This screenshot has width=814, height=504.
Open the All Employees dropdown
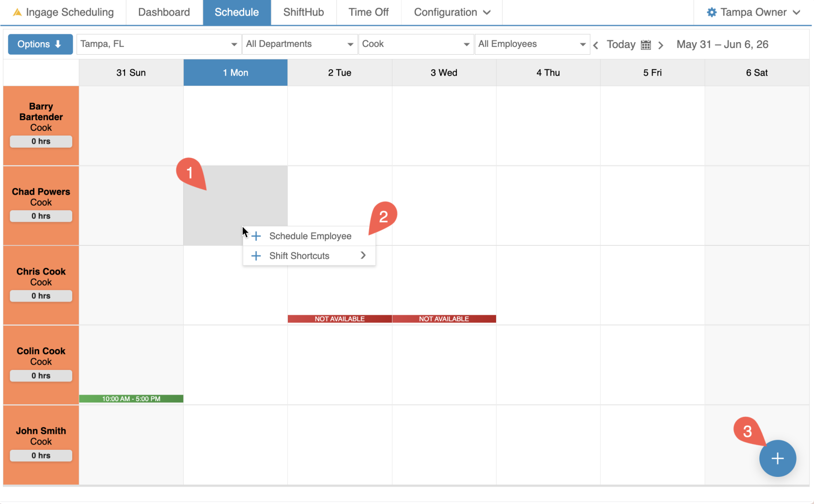tap(532, 44)
